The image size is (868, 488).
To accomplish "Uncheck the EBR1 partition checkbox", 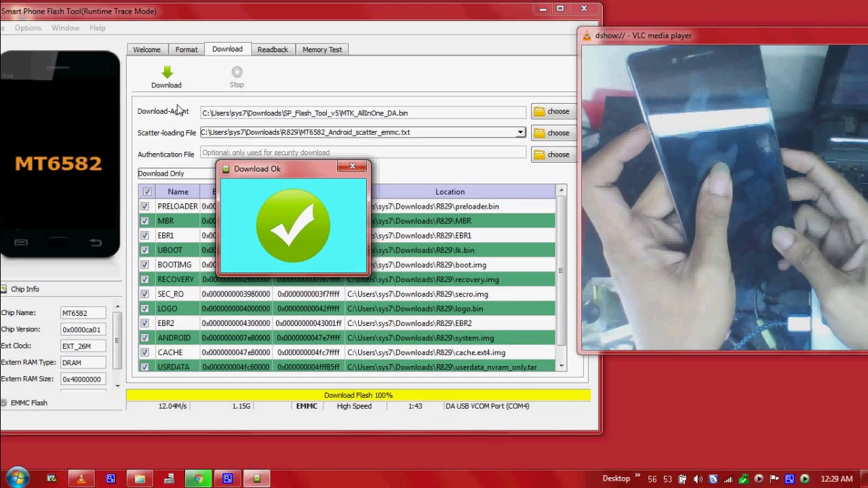I will pyautogui.click(x=144, y=236).
